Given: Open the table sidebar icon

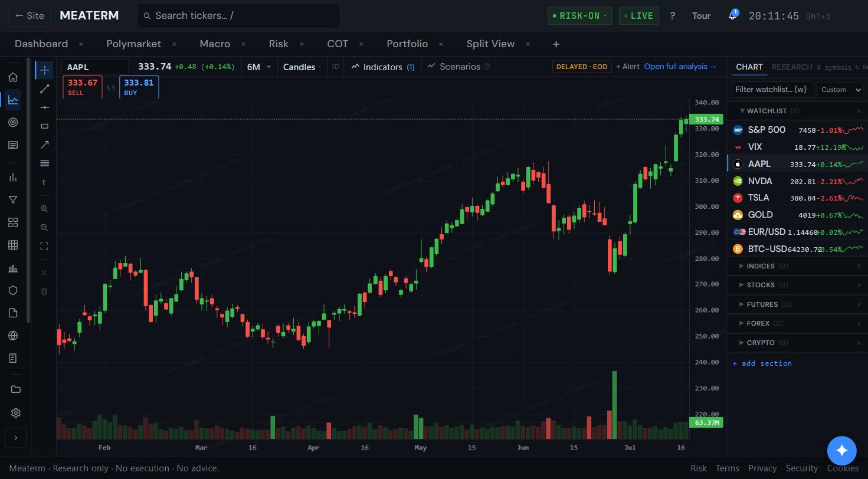Looking at the screenshot, I should point(13,245).
